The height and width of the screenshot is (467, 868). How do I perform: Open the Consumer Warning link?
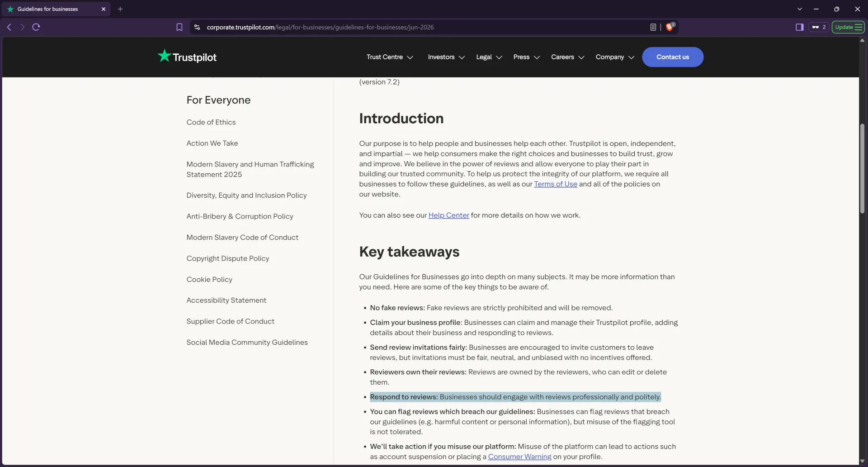tap(519, 457)
